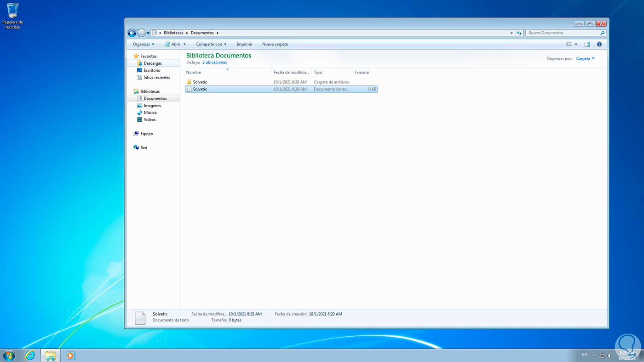Open help with the question mark icon

[599, 45]
